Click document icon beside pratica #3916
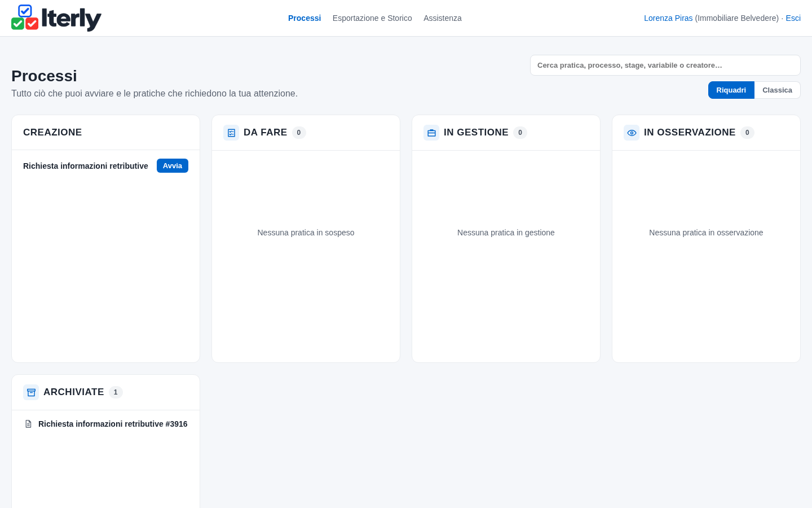 [28, 424]
